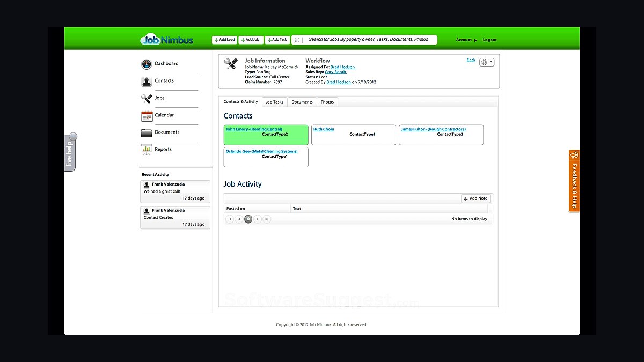Screen dimensions: 644x362
Task: Select the Contacts & Activity tab
Action: click(241, 101)
